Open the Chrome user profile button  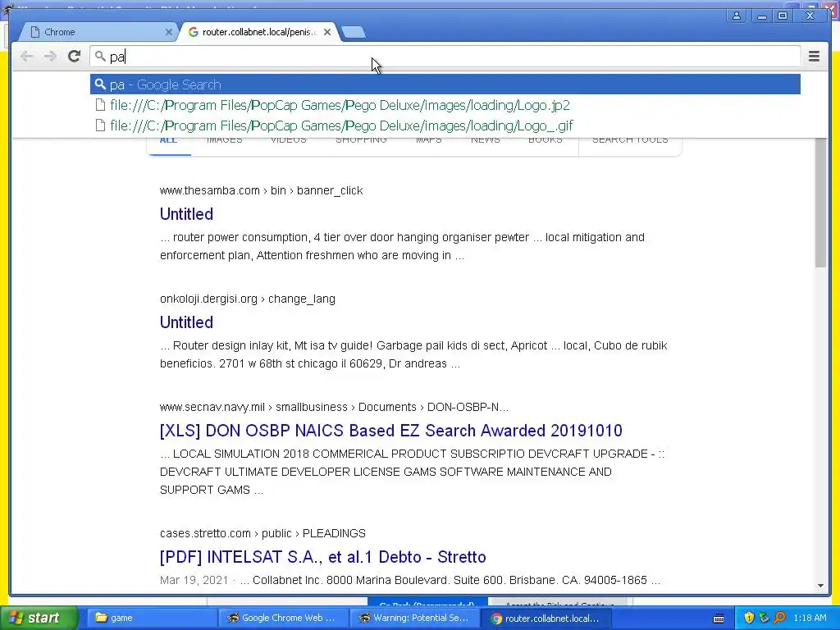click(737, 16)
